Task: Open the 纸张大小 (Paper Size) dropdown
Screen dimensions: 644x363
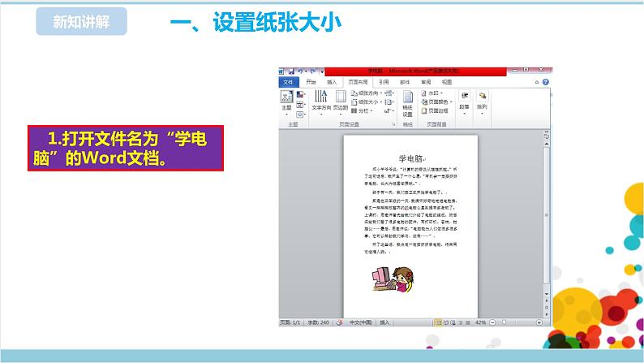Action: [367, 102]
